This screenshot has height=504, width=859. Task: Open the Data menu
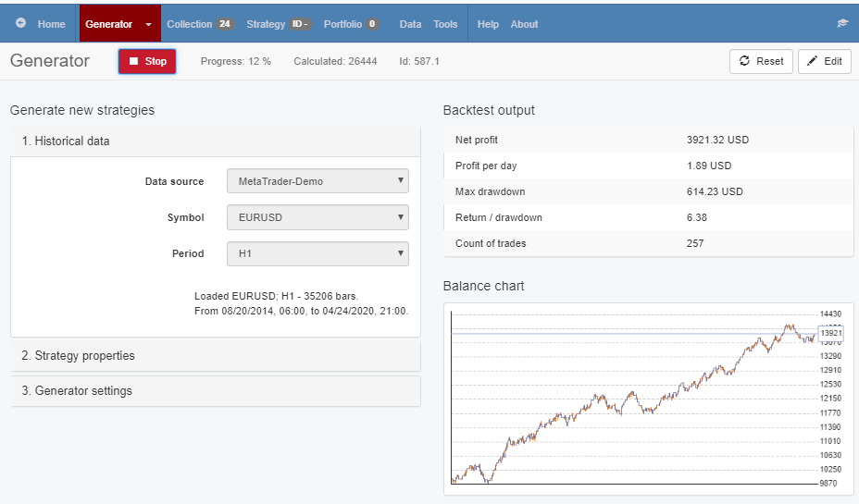(410, 24)
